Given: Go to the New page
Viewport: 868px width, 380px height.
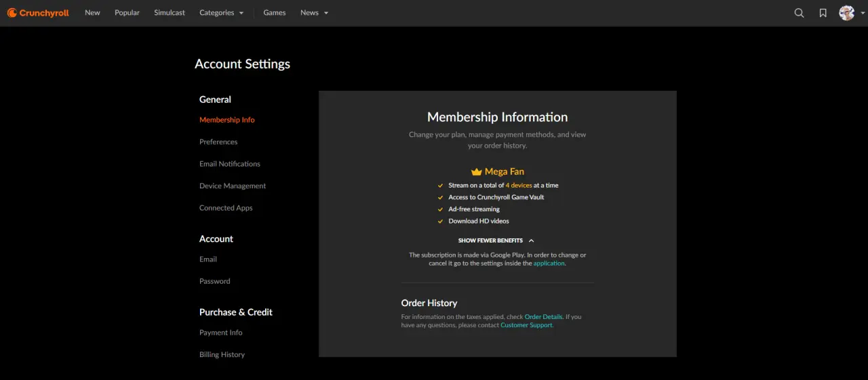Looking at the screenshot, I should (x=92, y=13).
